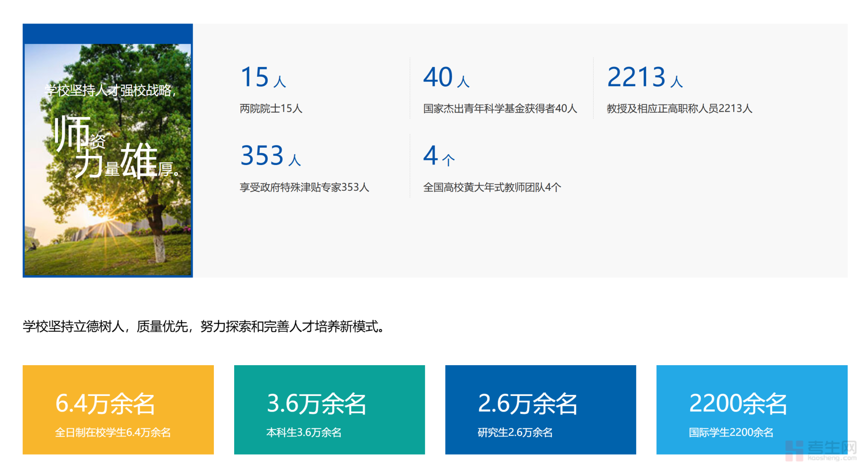Click the 国家杰出青年科学基金获得者40人 label
868x470 pixels.
tap(500, 108)
